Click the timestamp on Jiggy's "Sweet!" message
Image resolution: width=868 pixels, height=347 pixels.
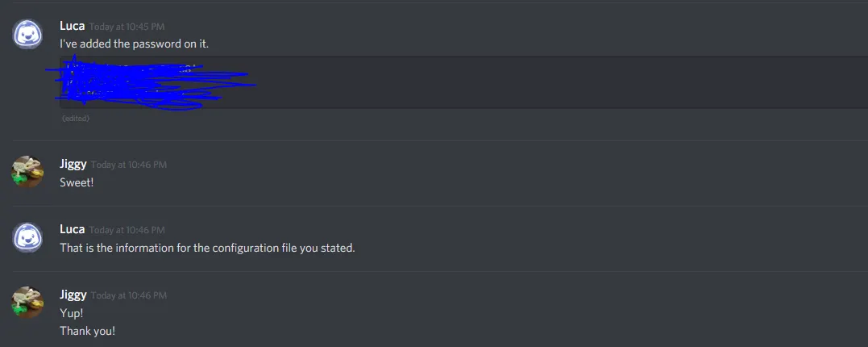point(129,165)
